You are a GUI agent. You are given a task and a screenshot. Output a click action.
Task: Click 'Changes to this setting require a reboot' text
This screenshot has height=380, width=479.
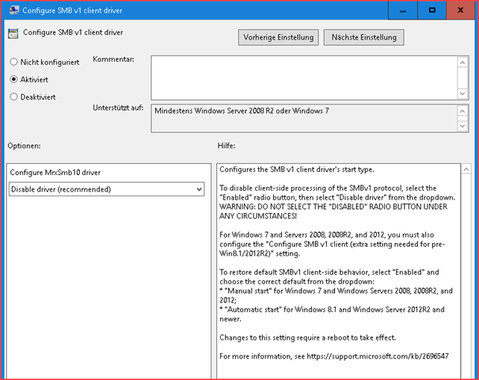[308, 338]
